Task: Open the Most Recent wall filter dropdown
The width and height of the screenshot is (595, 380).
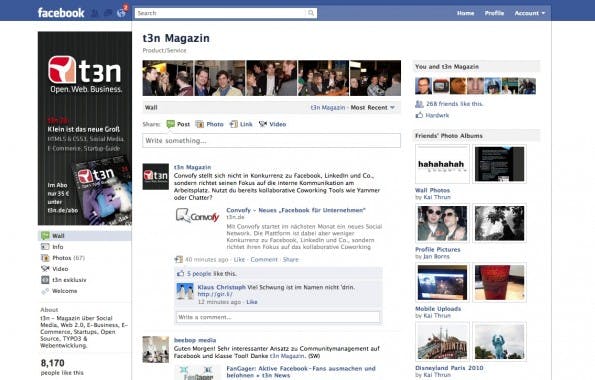Action: point(372,107)
